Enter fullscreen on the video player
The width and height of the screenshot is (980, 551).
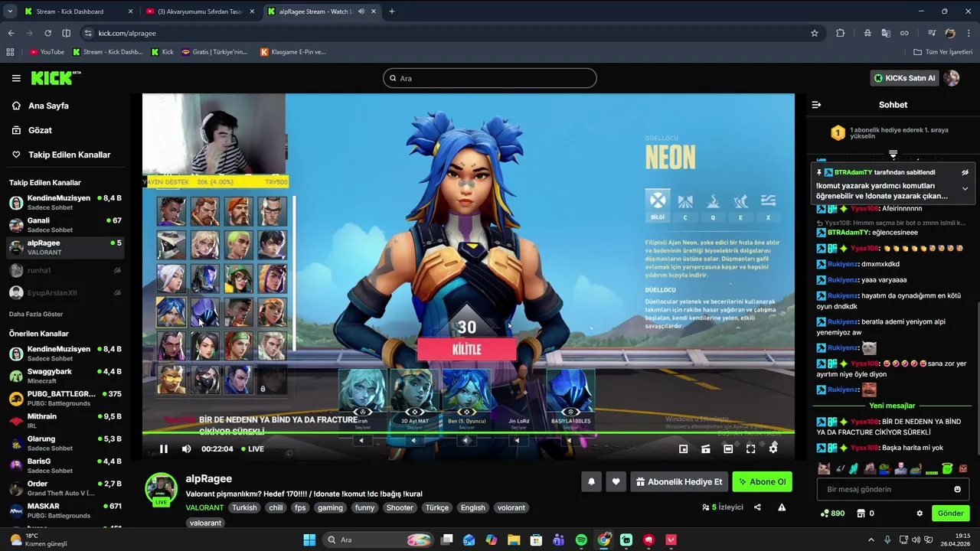tap(750, 449)
